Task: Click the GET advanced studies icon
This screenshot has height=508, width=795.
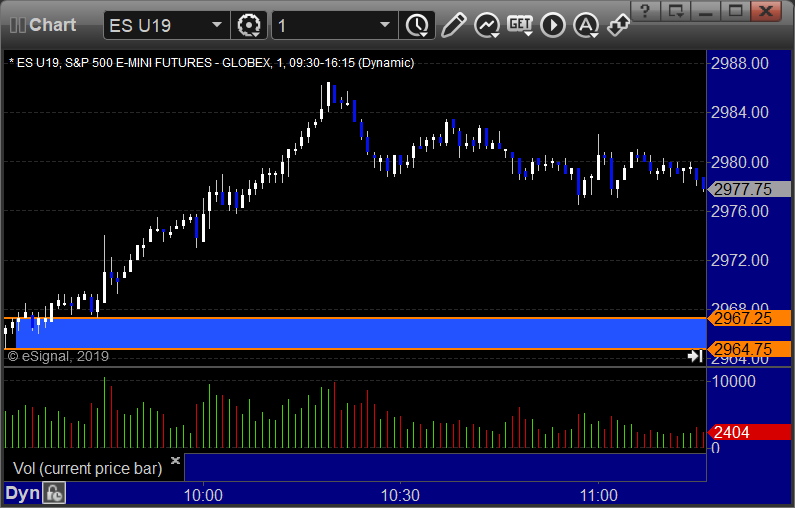Action: [520, 25]
